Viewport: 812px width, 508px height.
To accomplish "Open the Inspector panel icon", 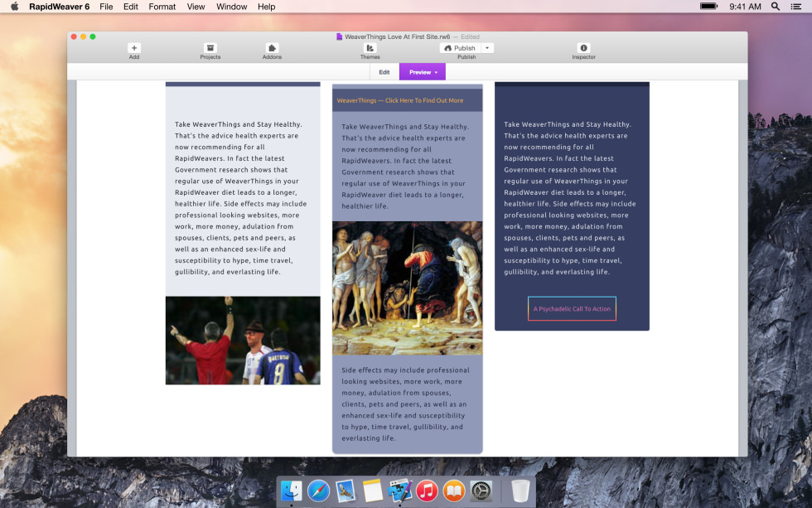I will (x=583, y=48).
